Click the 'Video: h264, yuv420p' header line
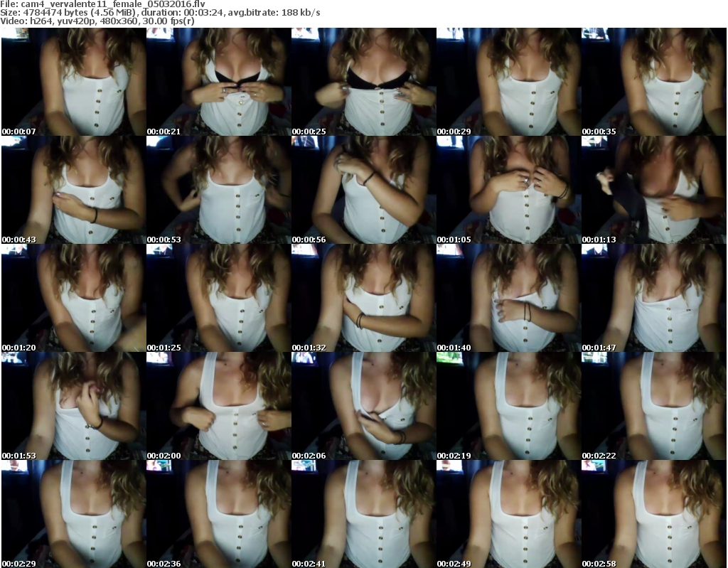The height and width of the screenshot is (568, 728). click(x=97, y=21)
